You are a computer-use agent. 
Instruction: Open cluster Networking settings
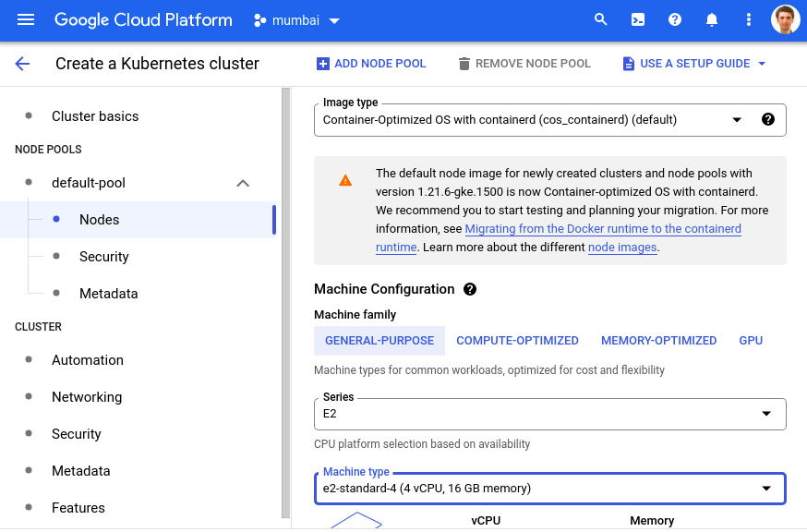[87, 397]
